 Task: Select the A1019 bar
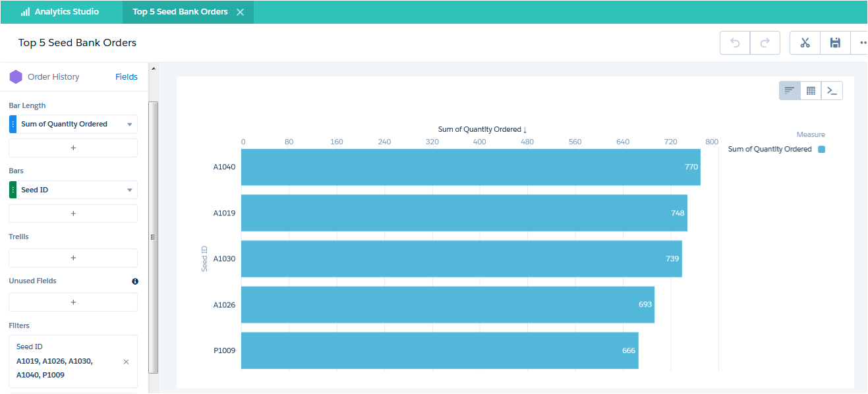coord(464,213)
